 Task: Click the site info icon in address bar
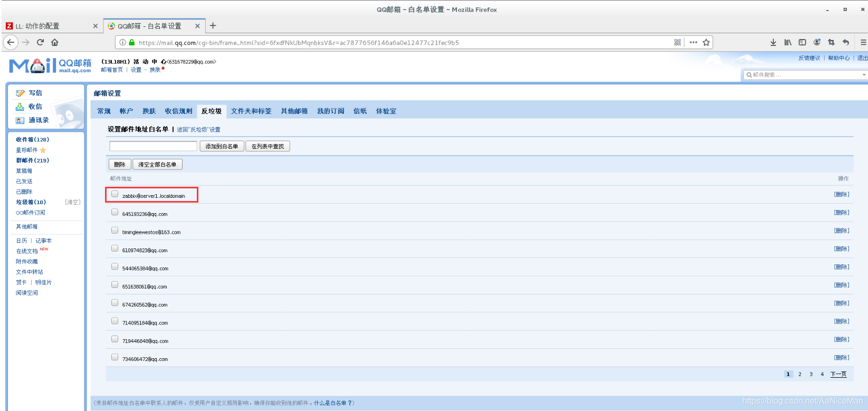coord(122,42)
